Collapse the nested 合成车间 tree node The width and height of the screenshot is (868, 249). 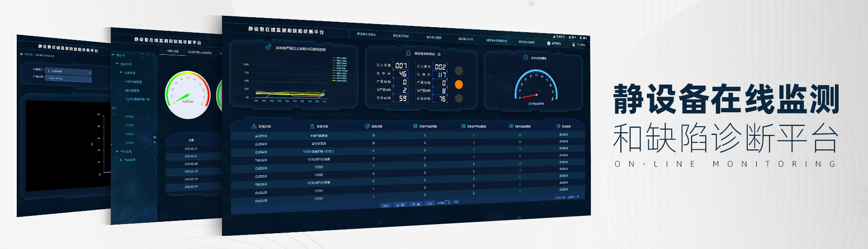[x=121, y=72]
